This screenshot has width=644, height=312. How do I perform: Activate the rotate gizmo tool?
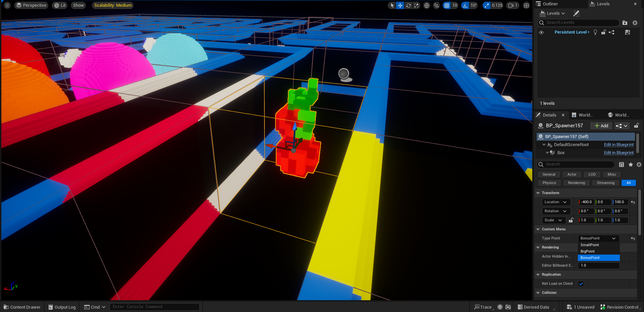408,5
